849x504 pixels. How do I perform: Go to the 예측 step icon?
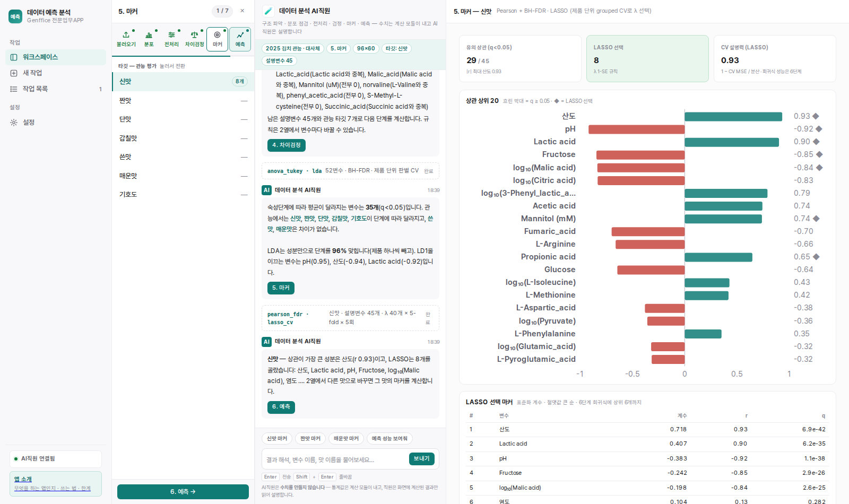point(240,39)
